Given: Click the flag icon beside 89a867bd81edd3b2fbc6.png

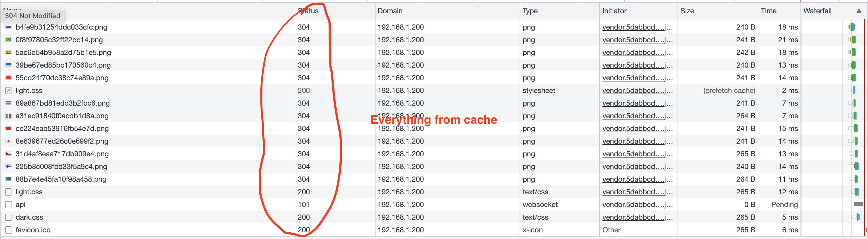Looking at the screenshot, I should coord(8,103).
